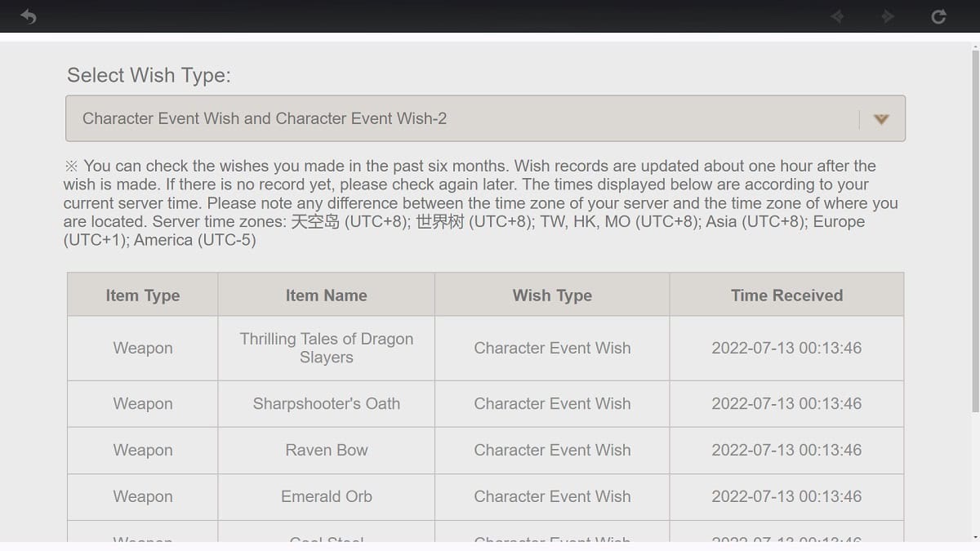Click the previous page arrow icon
Viewport: 980px width, 551px height.
point(837,16)
